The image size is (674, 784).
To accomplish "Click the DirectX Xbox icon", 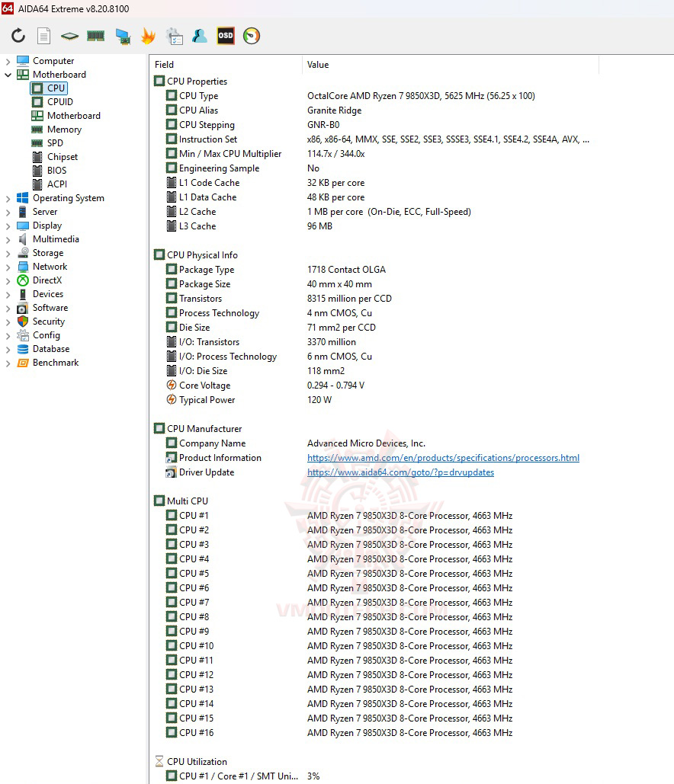I will [23, 280].
